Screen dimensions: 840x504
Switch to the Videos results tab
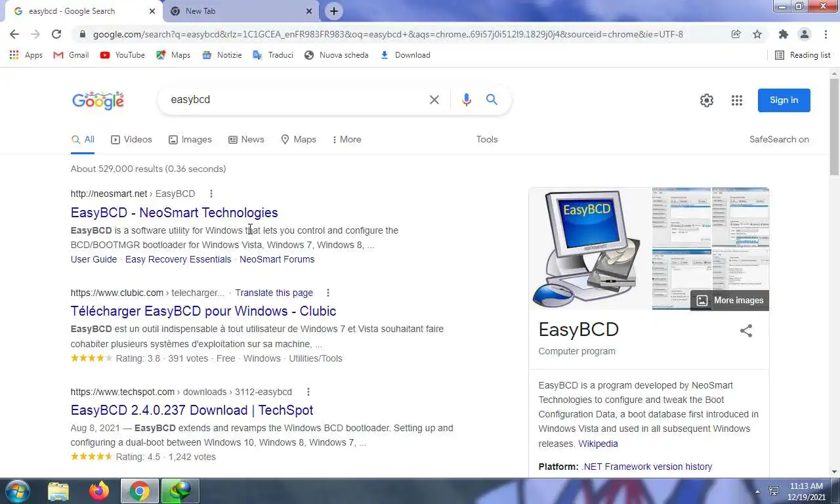tap(131, 139)
